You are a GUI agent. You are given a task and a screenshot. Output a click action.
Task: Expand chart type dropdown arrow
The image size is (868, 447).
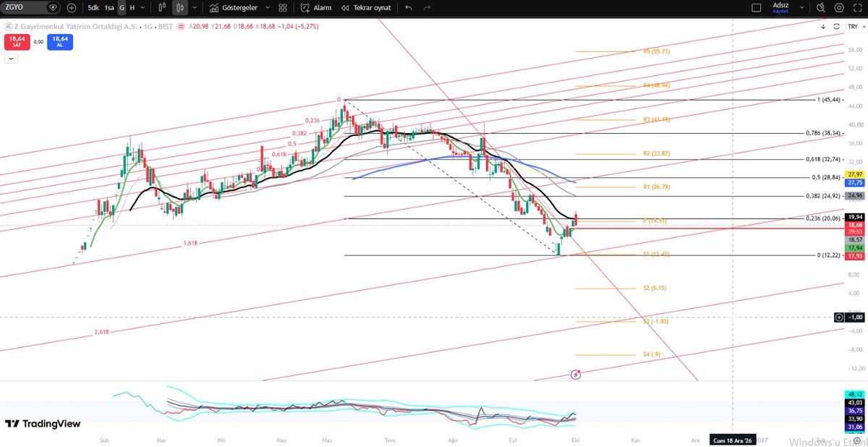tap(195, 8)
